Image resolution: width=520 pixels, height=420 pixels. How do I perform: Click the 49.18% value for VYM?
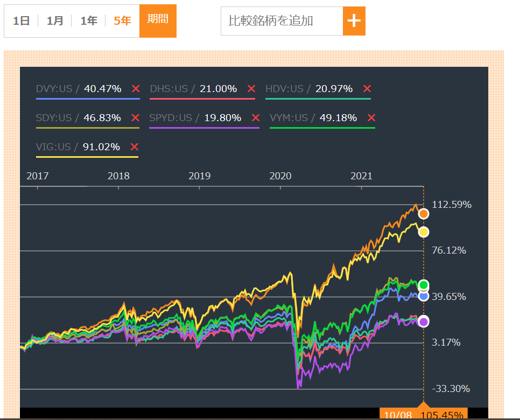pyautogui.click(x=338, y=118)
